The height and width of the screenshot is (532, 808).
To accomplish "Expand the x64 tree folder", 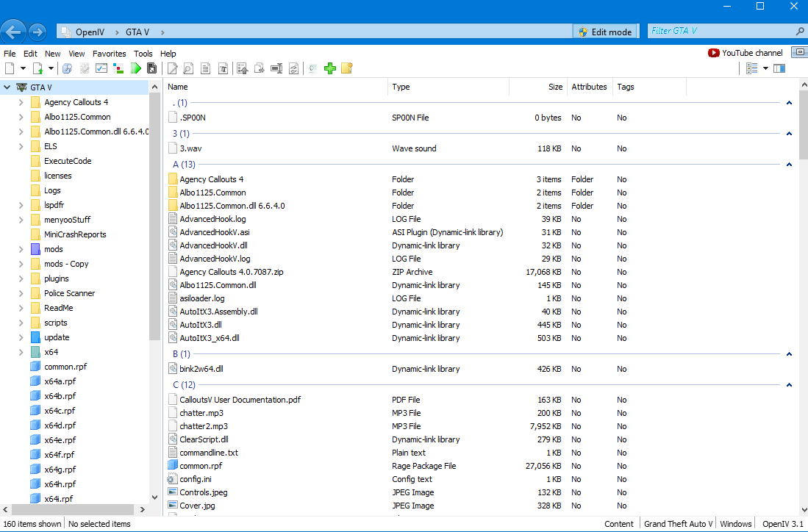I will pos(21,352).
